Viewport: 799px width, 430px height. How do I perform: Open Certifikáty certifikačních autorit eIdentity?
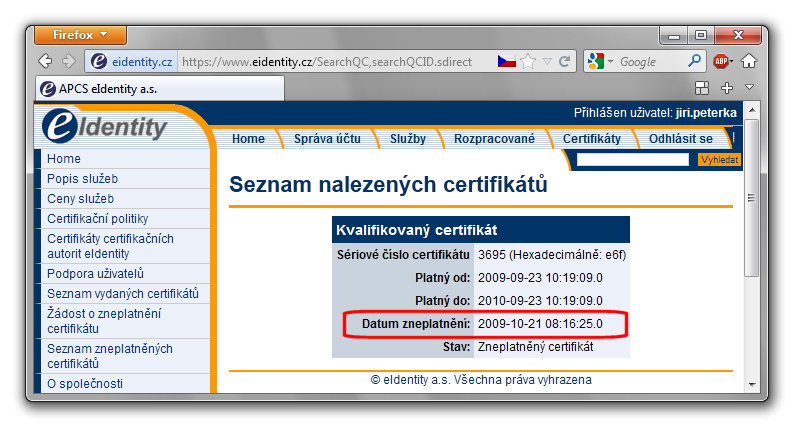coord(111,246)
